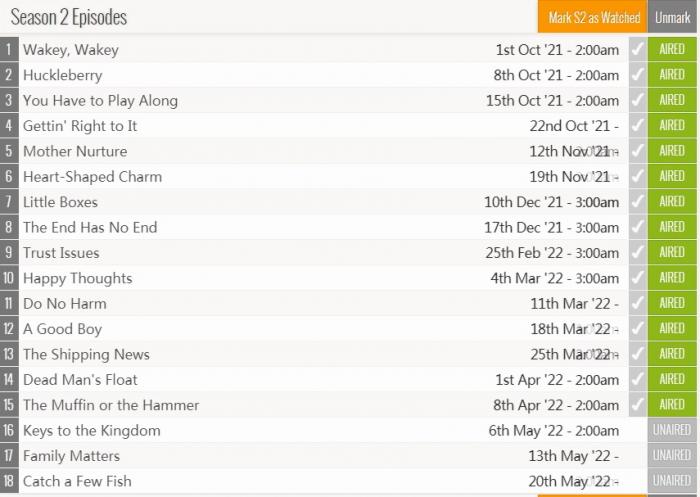This screenshot has width=700, height=497.
Task: Toggle watched checkmark for Wakey, Wakey
Action: pos(637,49)
